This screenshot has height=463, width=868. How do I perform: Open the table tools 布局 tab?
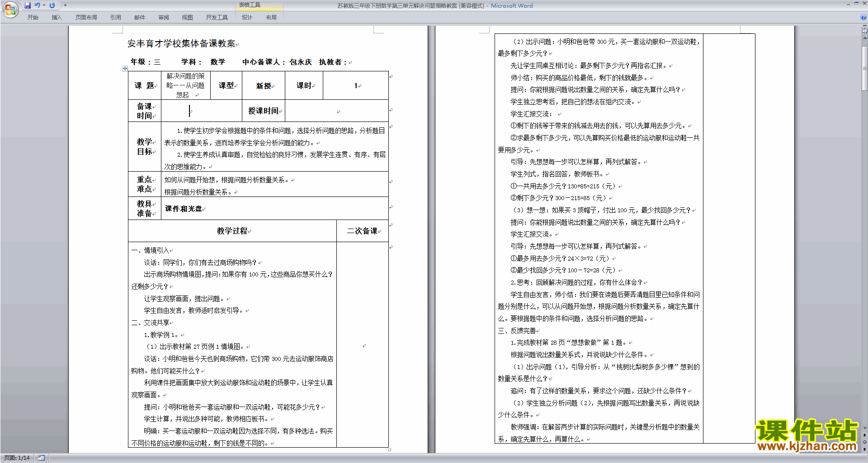271,18
